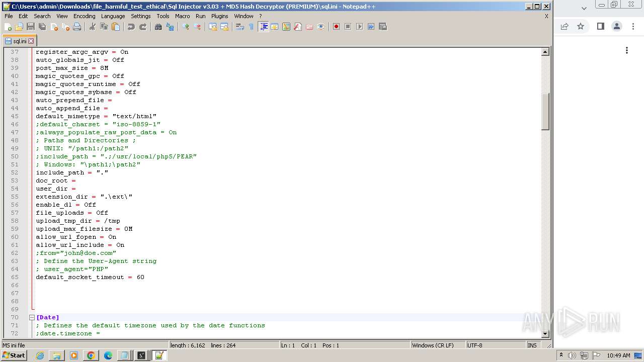Open the Plugins menu
Viewport: 644px width, 362px height.
click(220, 16)
